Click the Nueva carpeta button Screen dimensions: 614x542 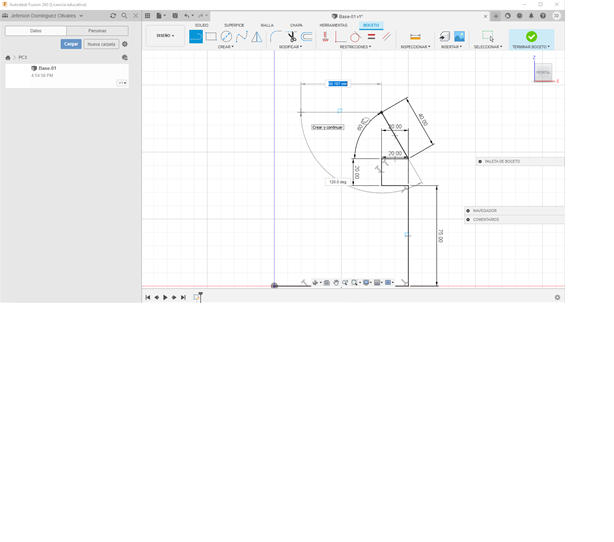click(101, 44)
